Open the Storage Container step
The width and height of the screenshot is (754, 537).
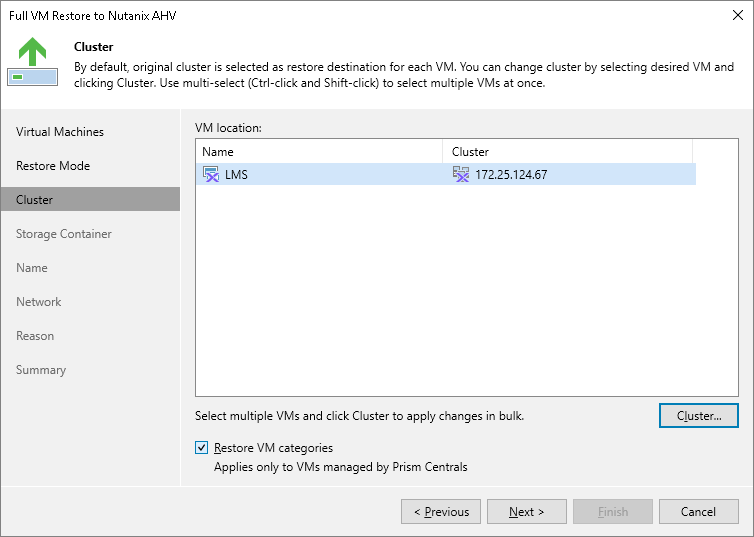tap(64, 234)
